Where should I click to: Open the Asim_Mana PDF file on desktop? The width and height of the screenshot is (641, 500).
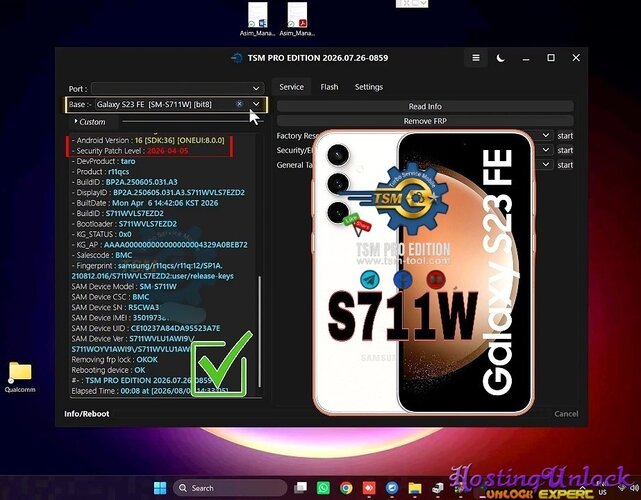297,20
